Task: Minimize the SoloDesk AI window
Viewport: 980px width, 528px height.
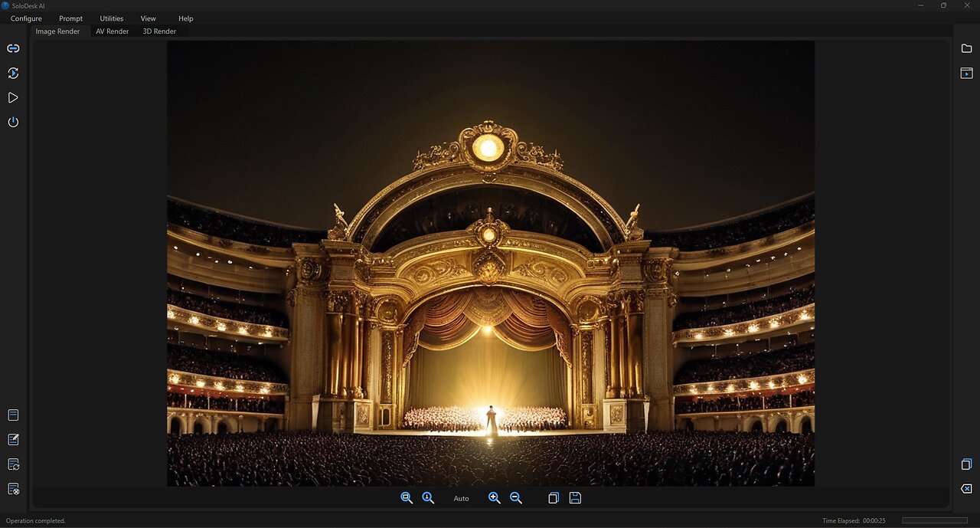Action: point(920,5)
